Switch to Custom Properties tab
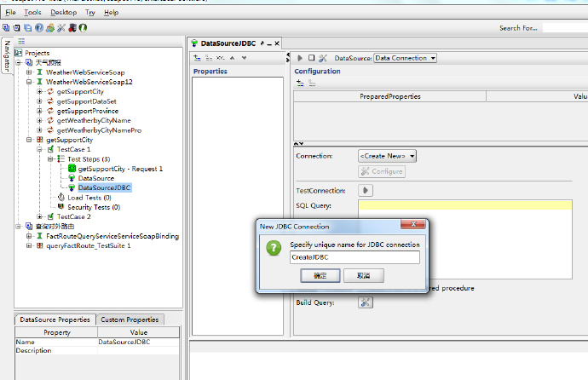 click(130, 320)
